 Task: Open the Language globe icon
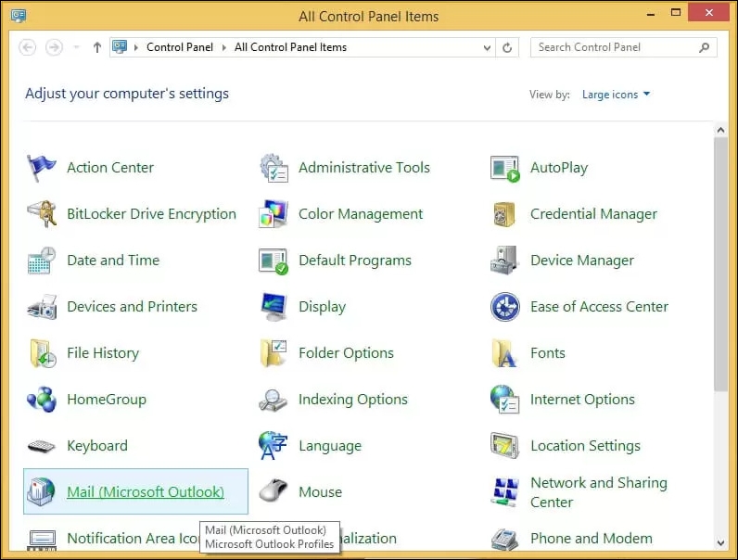(x=273, y=445)
